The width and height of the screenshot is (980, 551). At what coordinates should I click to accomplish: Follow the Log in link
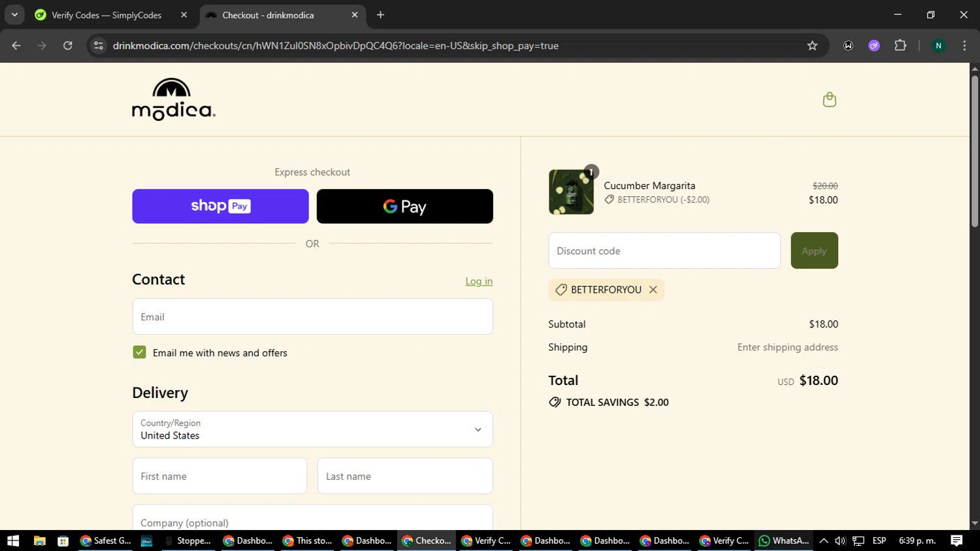(479, 281)
